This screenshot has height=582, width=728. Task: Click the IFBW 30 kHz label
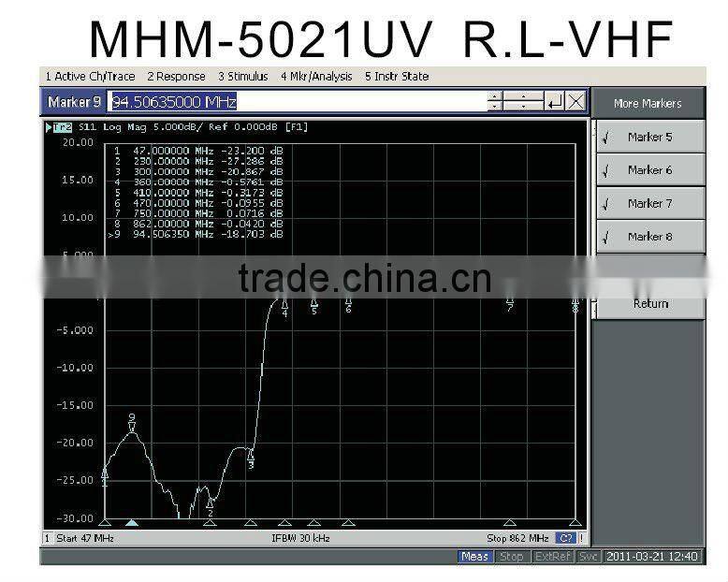tap(300, 538)
